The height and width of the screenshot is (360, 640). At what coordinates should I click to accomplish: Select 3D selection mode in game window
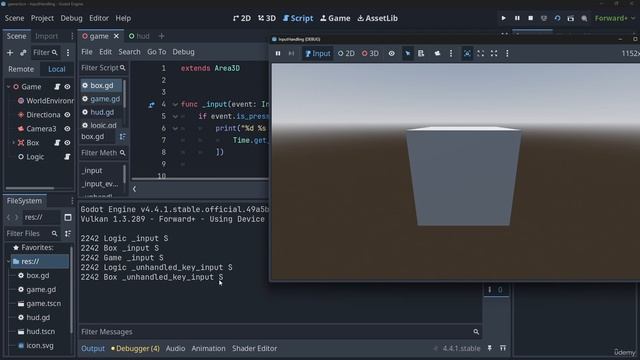point(370,53)
